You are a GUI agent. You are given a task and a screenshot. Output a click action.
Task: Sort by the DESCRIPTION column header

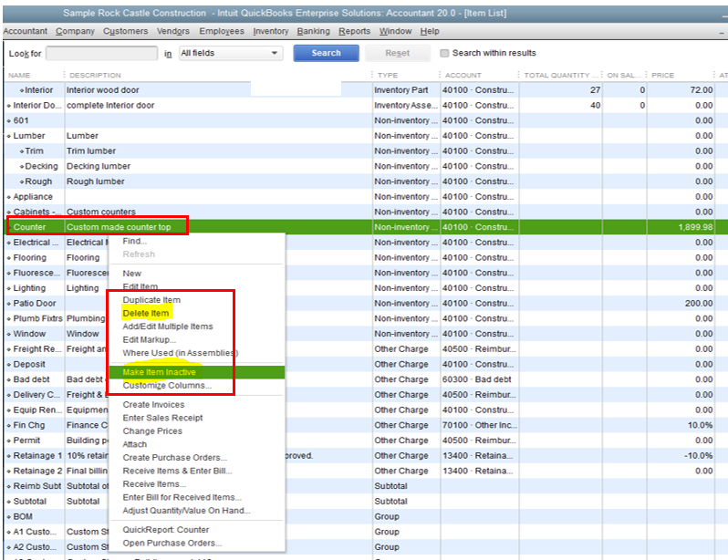tap(95, 75)
